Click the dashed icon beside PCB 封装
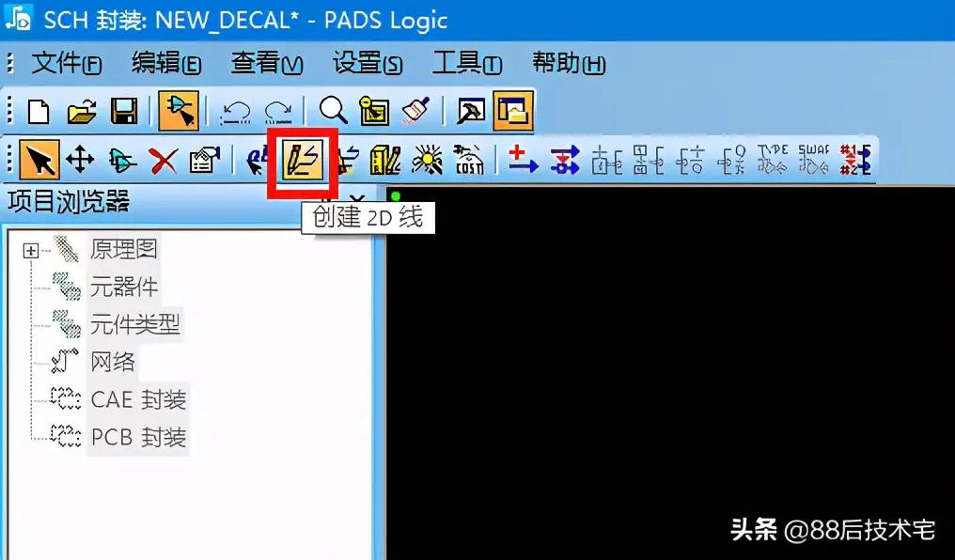Screen dimensions: 955x560 click(66, 437)
